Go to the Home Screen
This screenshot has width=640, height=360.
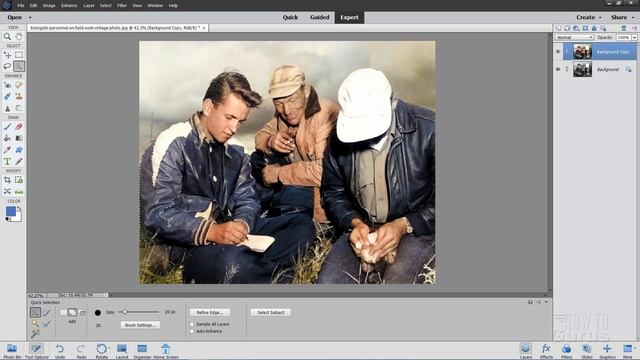[165, 351]
